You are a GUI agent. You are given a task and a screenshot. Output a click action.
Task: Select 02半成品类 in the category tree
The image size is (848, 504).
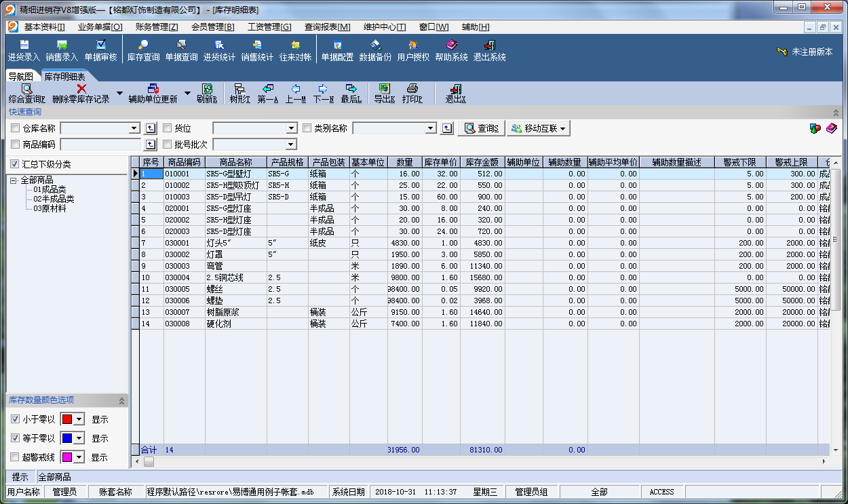click(x=54, y=199)
